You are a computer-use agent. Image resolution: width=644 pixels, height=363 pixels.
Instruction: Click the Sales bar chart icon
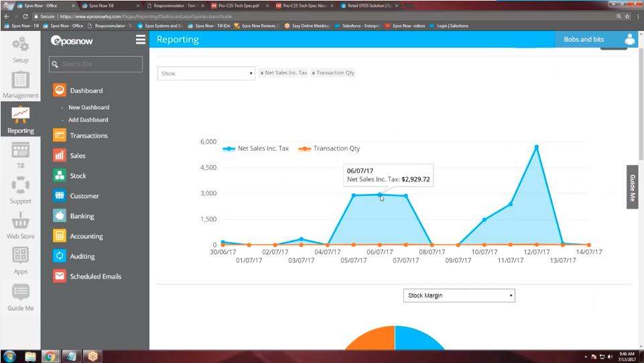60,156
